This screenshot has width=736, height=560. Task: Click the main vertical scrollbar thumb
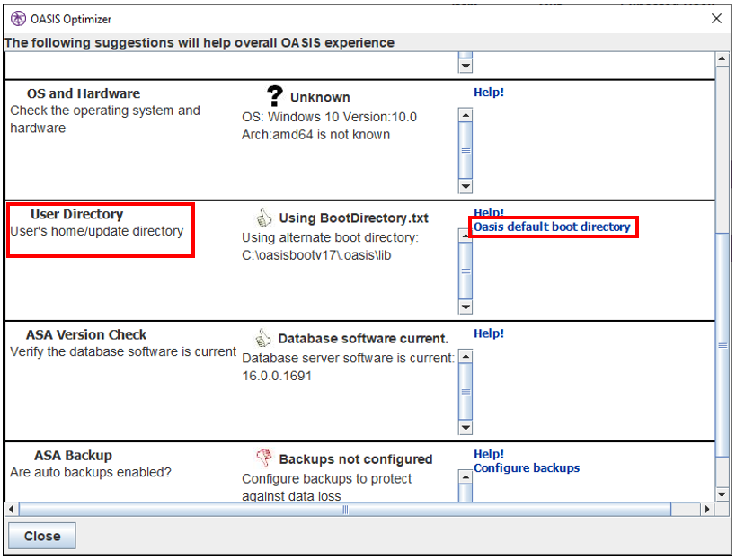pos(722,345)
